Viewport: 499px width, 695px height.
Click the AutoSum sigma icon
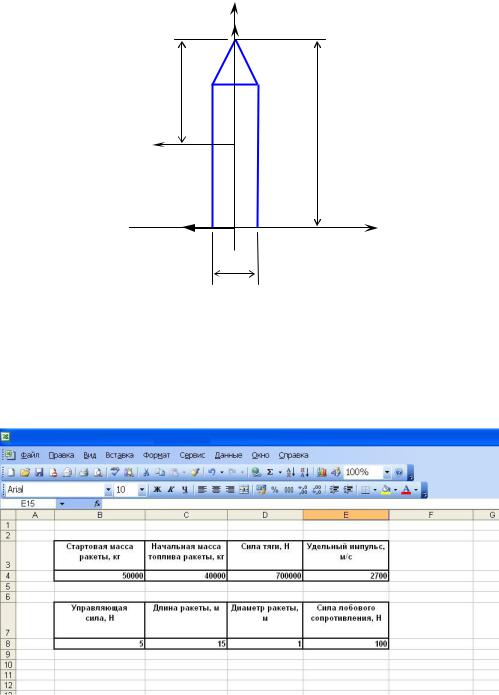[270, 472]
